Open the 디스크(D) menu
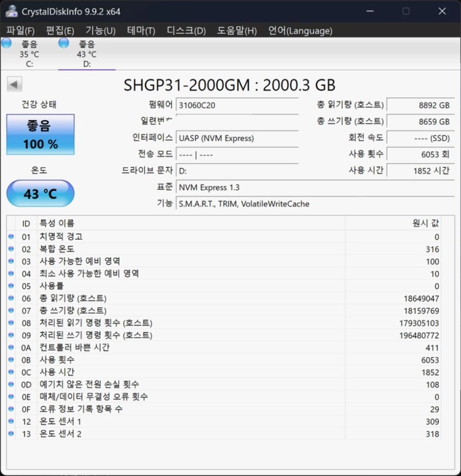Screen dimensions: 461x476 186,31
